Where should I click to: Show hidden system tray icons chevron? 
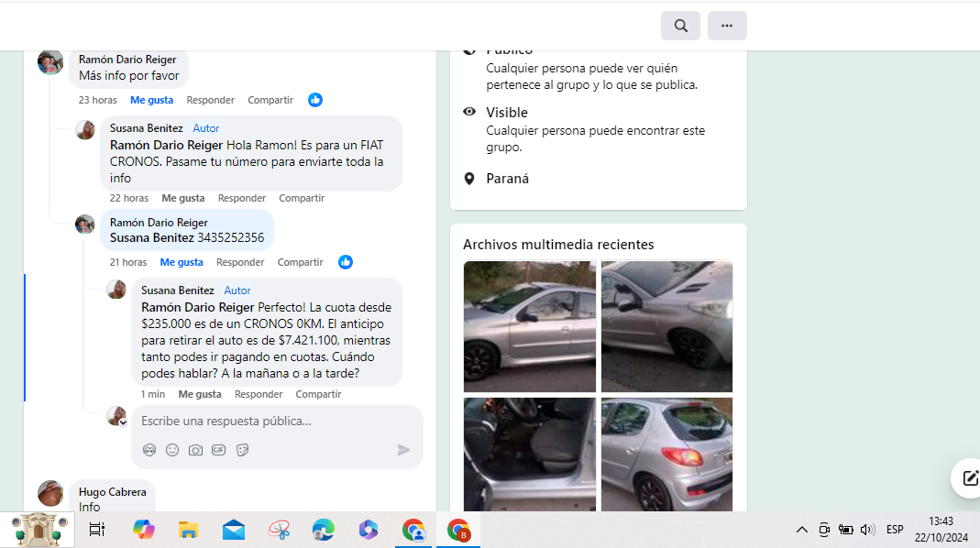[x=802, y=530]
